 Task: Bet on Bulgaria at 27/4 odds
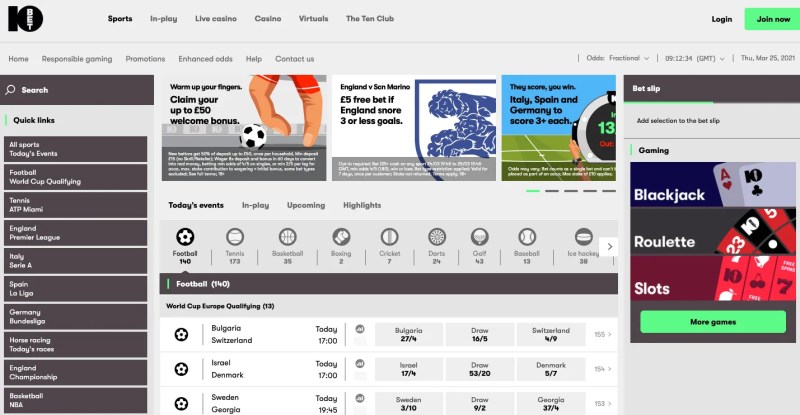coord(408,335)
